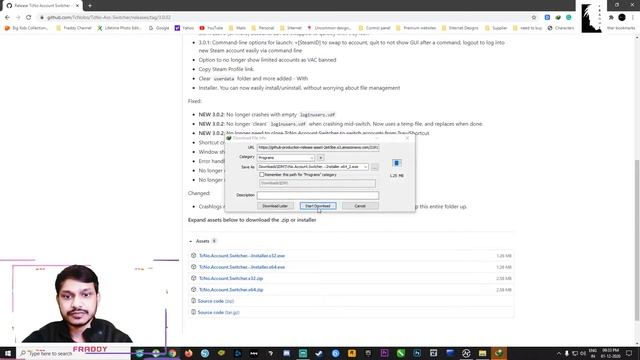
Task: Select the Release TcNo Account Switcher tab
Action: pyautogui.click(x=42, y=6)
